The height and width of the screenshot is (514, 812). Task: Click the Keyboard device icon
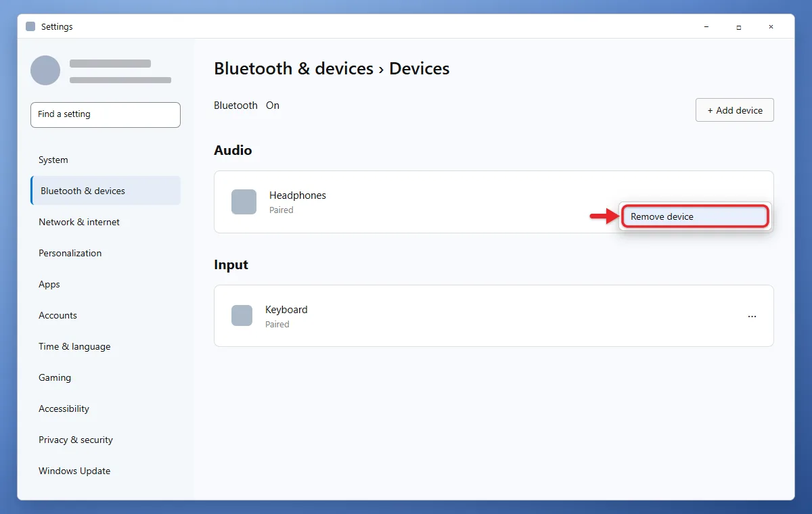(242, 316)
